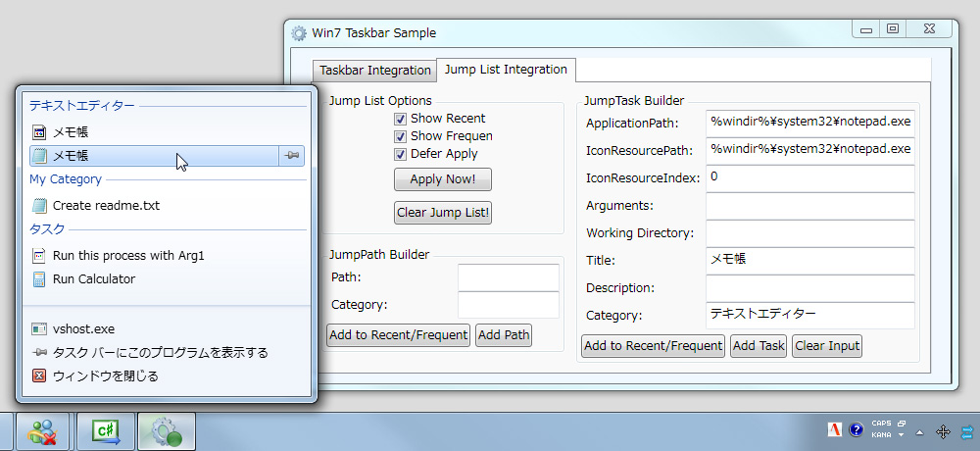Maximize the Win7 Taskbar Sample window
This screenshot has height=451, width=980.
[x=893, y=28]
